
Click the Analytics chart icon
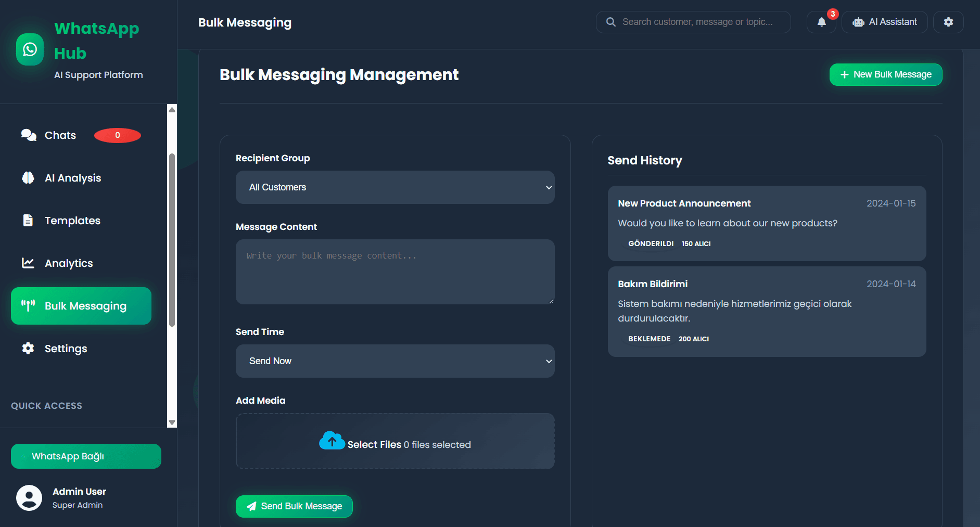pyautogui.click(x=28, y=263)
